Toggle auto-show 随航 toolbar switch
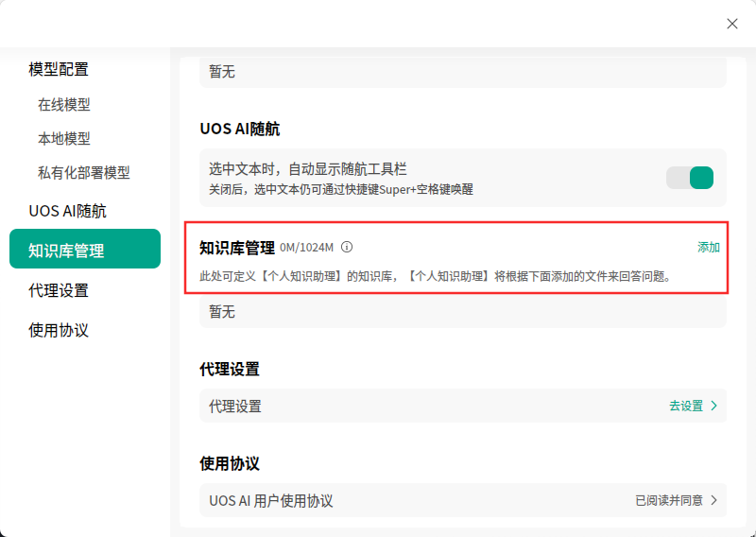756x537 pixels. coord(690,178)
